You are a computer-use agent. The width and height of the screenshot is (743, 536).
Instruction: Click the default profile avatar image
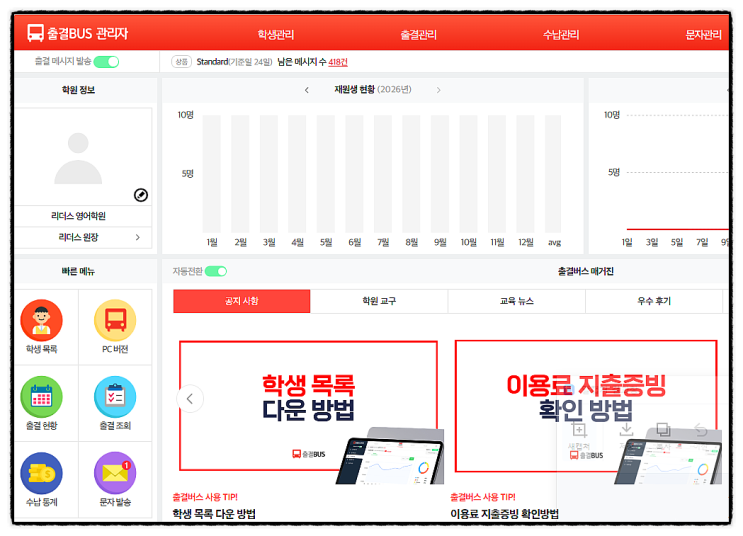pos(78,158)
